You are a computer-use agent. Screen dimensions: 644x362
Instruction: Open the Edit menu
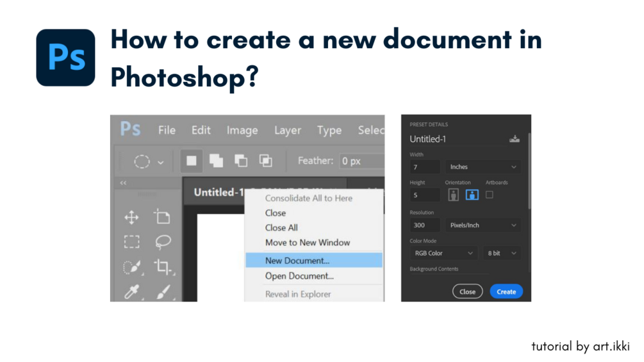(x=201, y=130)
